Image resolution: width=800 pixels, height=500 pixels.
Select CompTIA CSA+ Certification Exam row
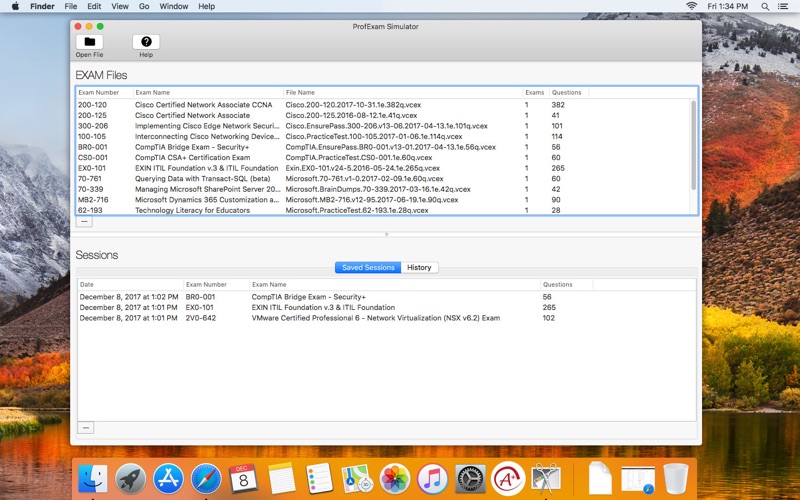point(383,158)
